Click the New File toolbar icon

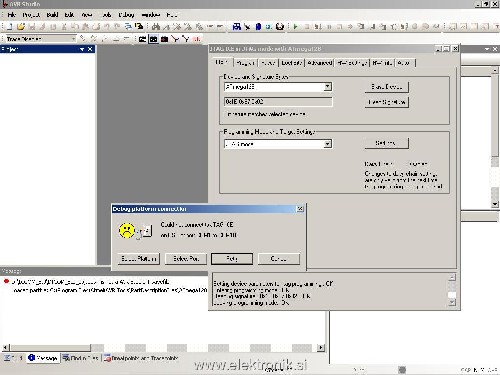click(9, 27)
